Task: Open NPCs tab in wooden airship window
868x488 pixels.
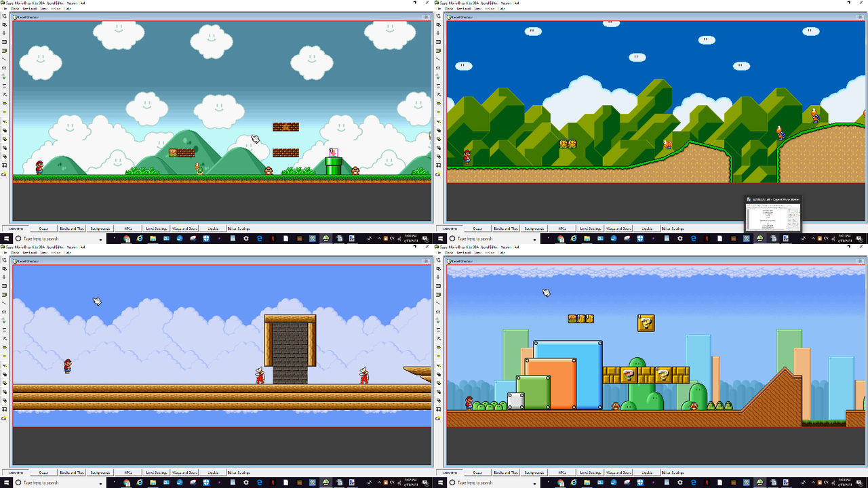Action: (x=127, y=472)
